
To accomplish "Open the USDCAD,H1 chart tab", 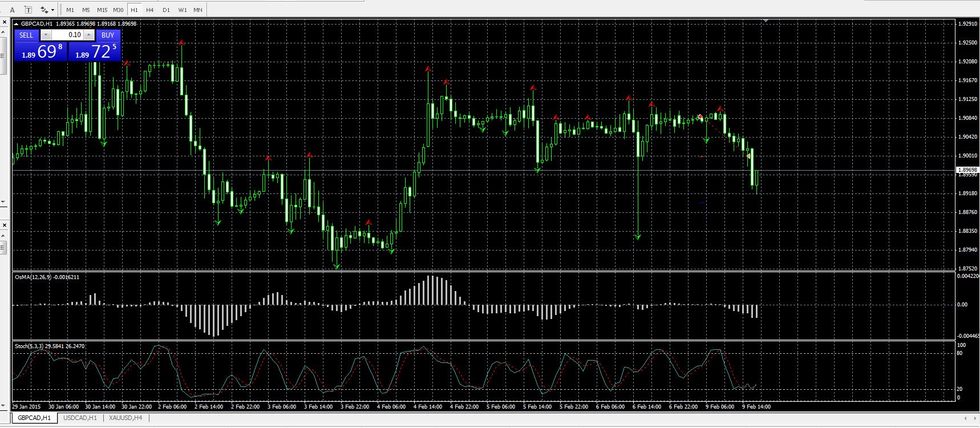I will click(80, 418).
